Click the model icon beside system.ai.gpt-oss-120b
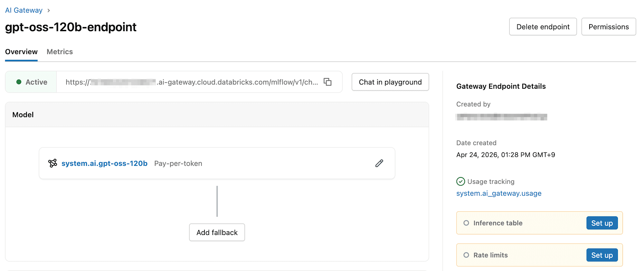The height and width of the screenshot is (271, 644). point(52,163)
